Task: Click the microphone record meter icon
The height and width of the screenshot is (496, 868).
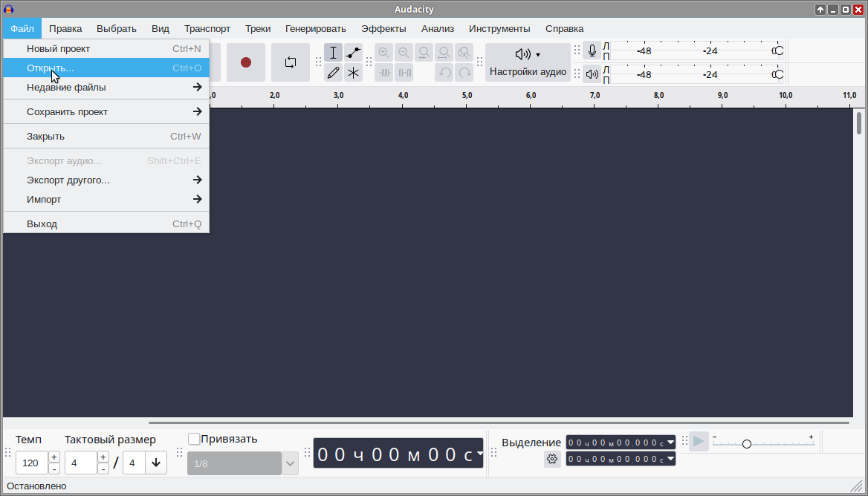Action: [592, 51]
